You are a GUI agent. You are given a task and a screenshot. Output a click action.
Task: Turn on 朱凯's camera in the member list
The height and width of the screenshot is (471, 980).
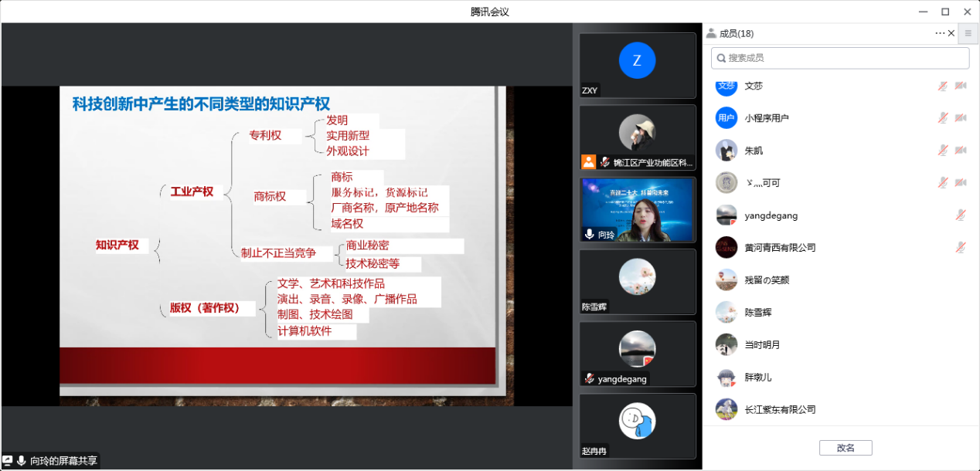[960, 151]
